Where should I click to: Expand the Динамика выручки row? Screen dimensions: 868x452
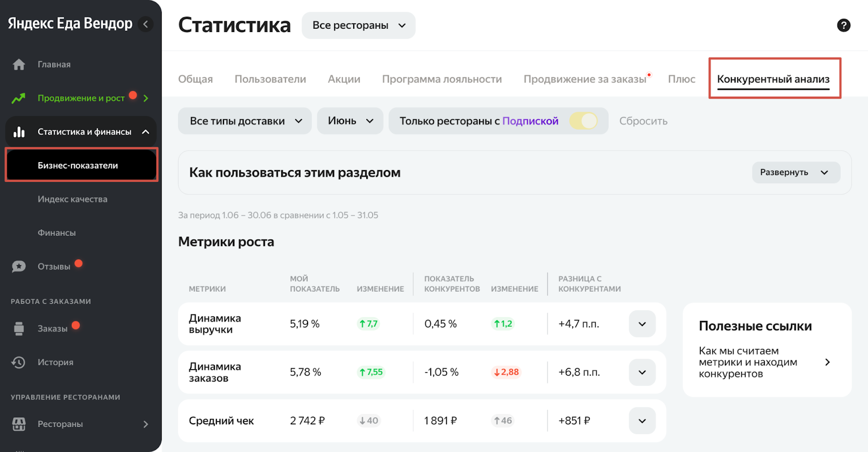pos(642,324)
